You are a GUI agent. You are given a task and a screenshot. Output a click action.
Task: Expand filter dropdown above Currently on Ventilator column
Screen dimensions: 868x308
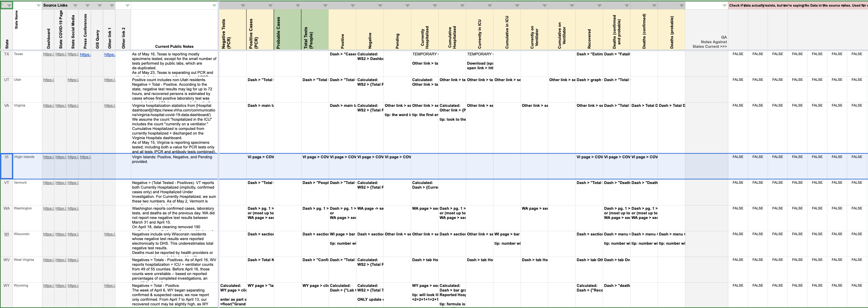tap(545, 6)
